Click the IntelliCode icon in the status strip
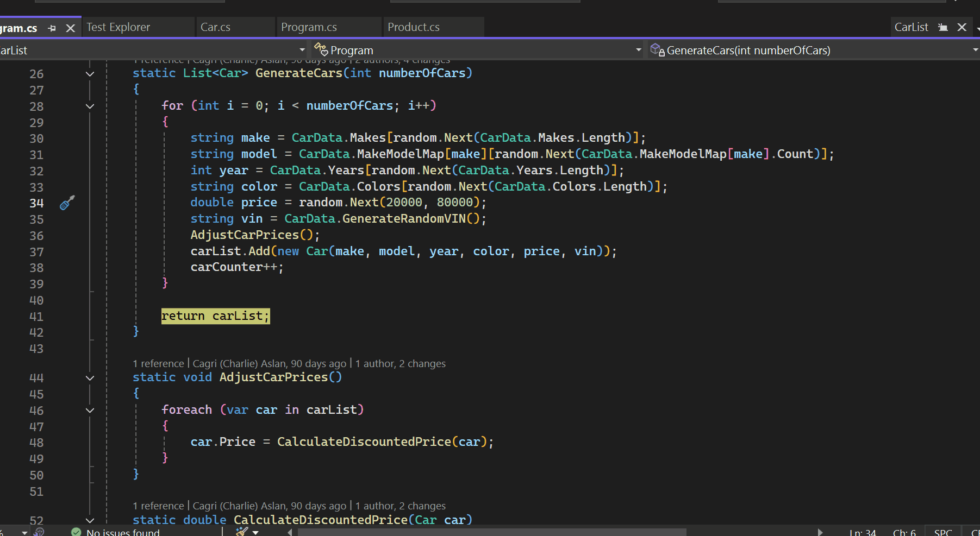 pos(39,532)
